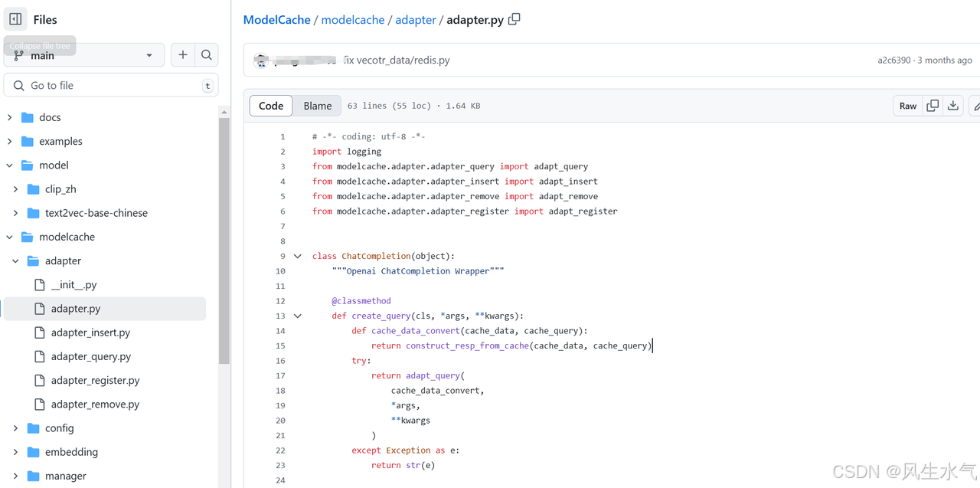Viewport: 980px width, 488px height.
Task: Collapse the adapter folder chevron
Action: point(15,260)
